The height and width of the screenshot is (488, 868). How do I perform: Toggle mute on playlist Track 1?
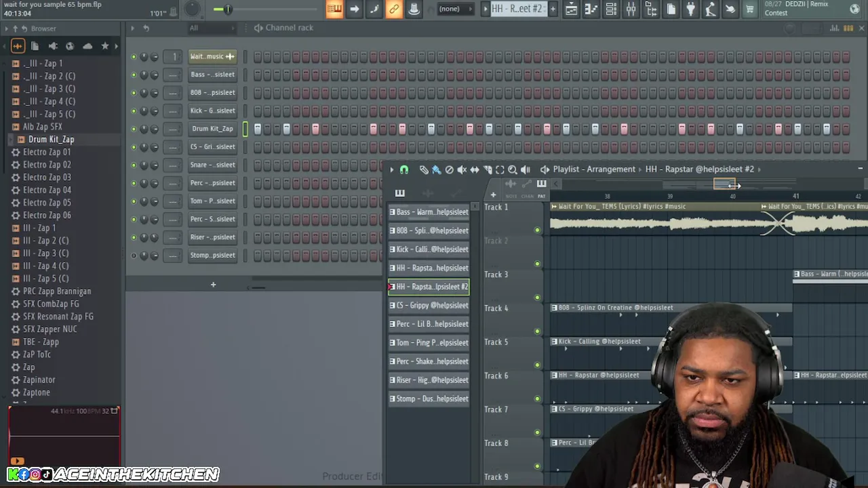(x=538, y=230)
